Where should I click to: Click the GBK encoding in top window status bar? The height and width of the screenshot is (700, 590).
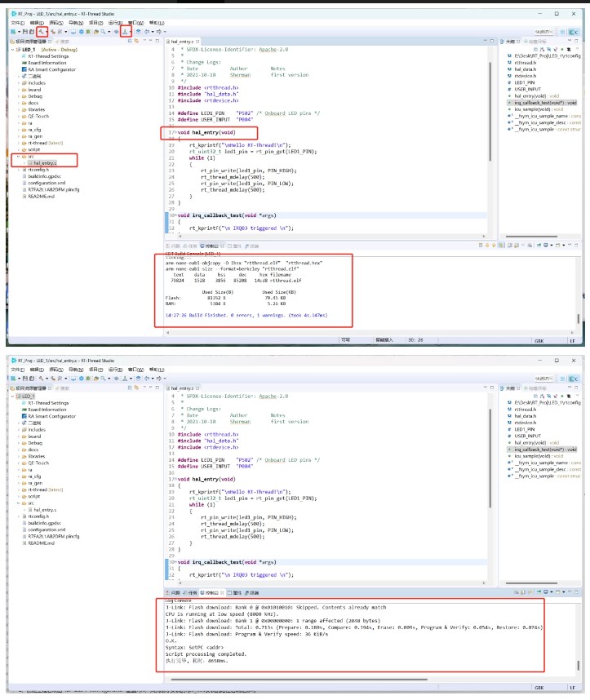click(x=539, y=341)
